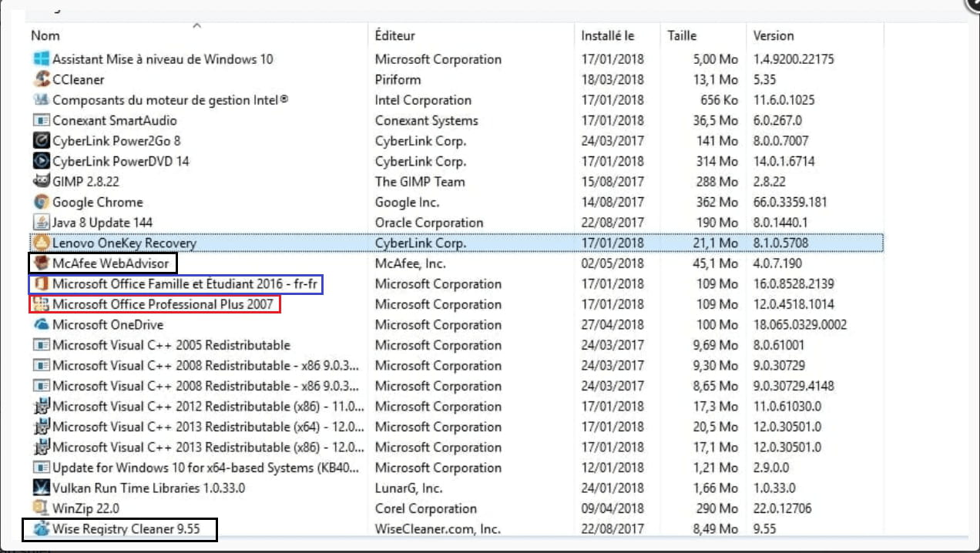
Task: Click the Google Chrome icon
Action: pos(42,202)
